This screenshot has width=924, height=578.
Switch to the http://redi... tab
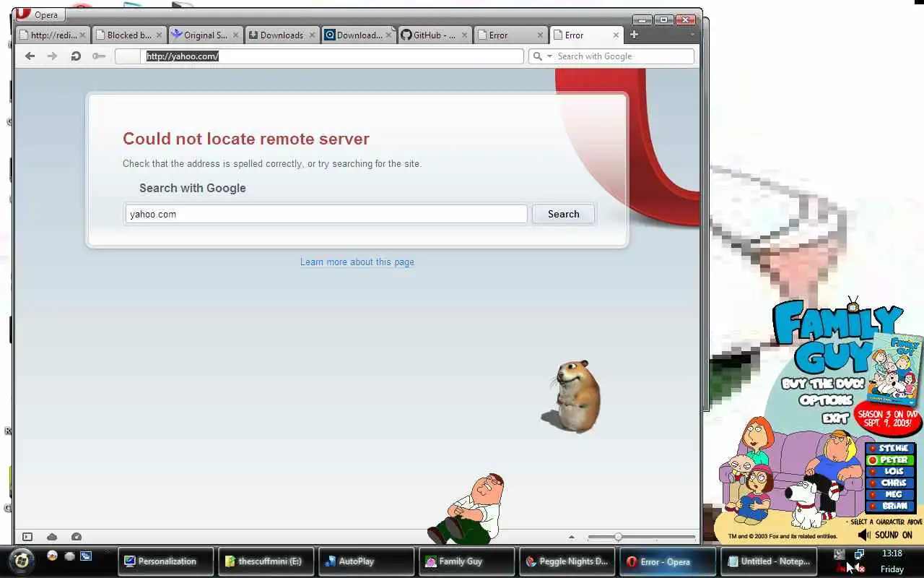[x=52, y=35]
